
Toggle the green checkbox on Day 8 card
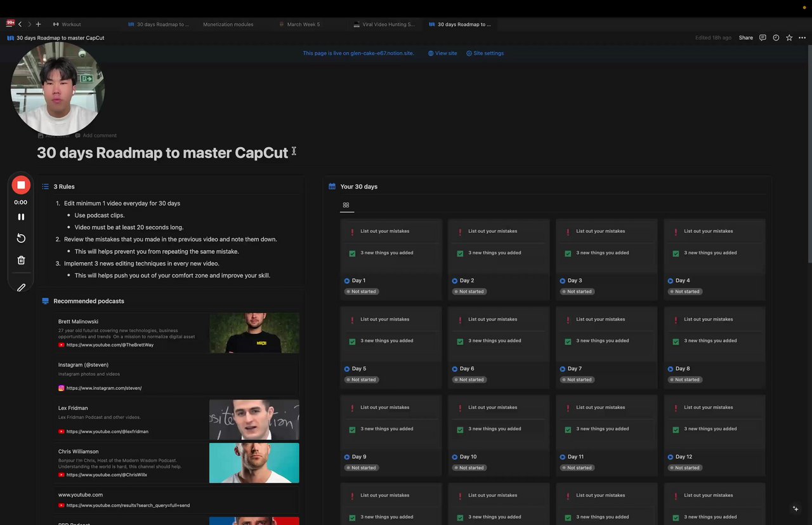tap(676, 342)
